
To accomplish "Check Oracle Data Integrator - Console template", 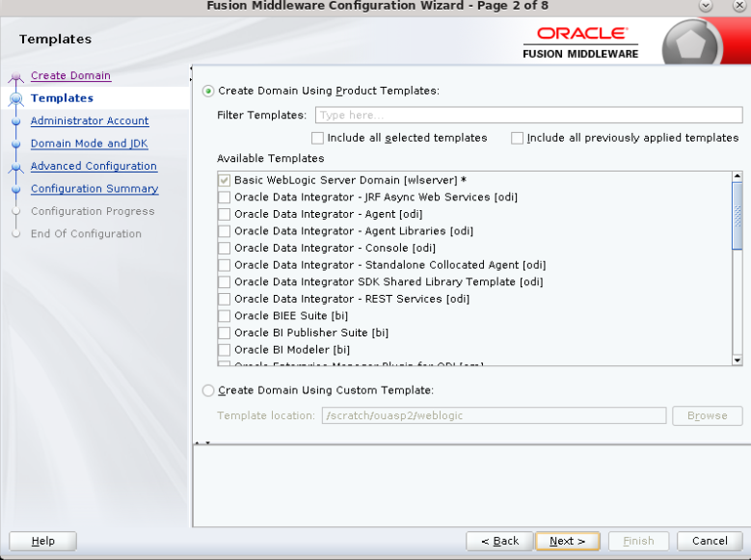I will click(224, 248).
